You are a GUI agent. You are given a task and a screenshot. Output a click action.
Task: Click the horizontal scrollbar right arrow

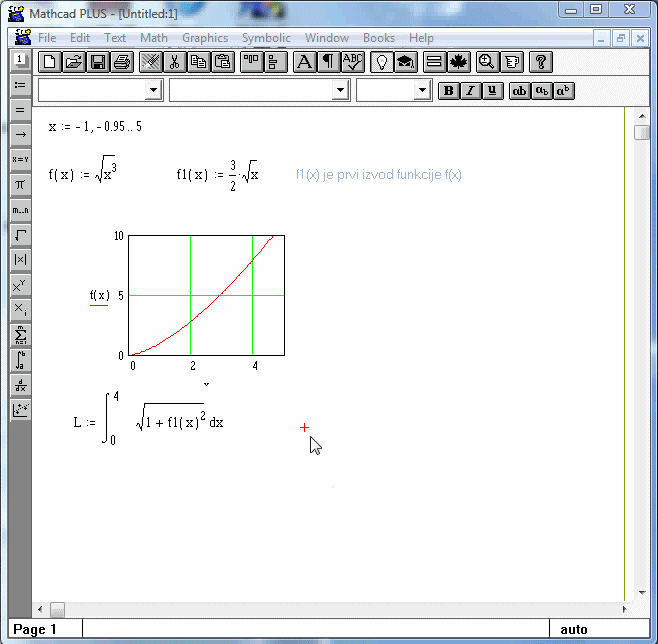[x=627, y=609]
